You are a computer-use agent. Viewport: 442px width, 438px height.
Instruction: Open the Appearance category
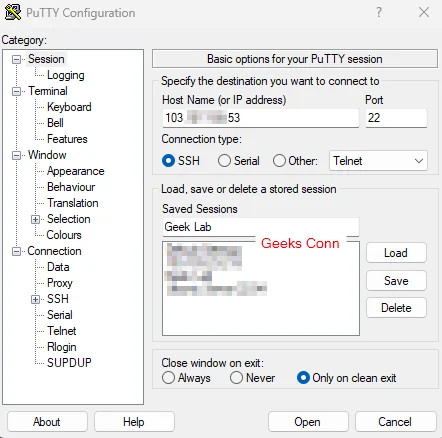(76, 171)
